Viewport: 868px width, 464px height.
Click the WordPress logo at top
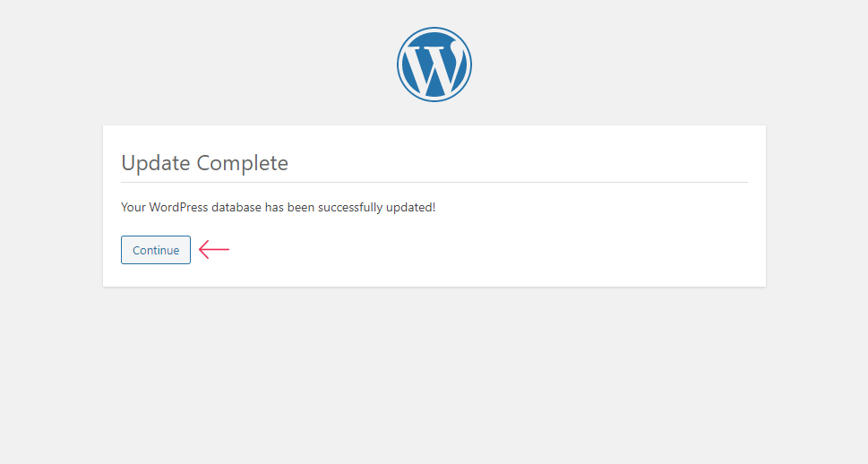(434, 64)
